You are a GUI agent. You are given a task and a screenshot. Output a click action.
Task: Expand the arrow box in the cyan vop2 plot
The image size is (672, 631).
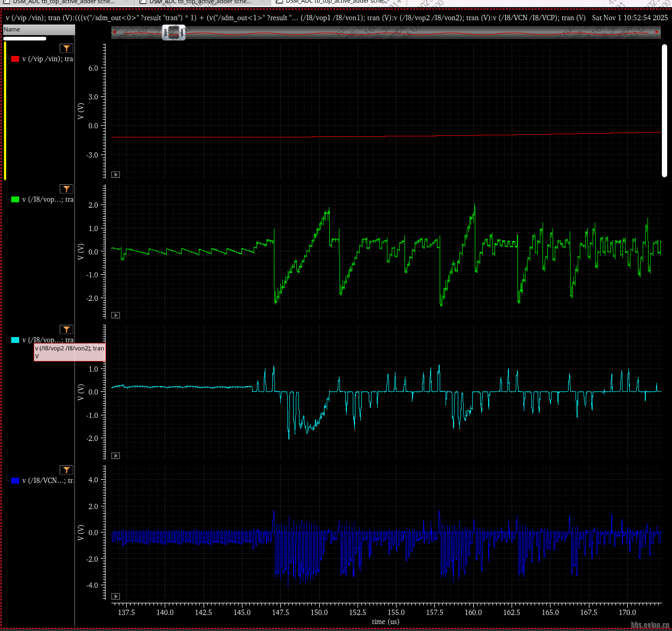[116, 456]
